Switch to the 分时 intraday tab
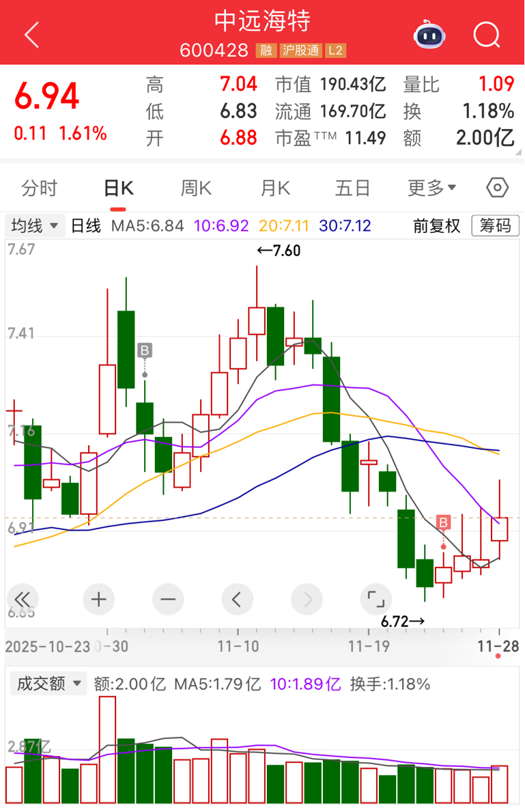This screenshot has width=525, height=812. tap(39, 188)
